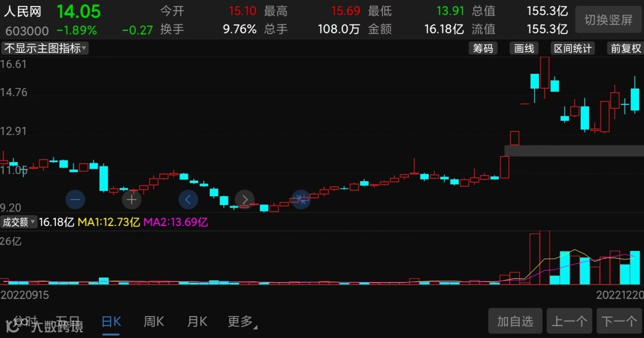Move chart right with the right-arrow icon
The image size is (644, 338).
(245, 200)
